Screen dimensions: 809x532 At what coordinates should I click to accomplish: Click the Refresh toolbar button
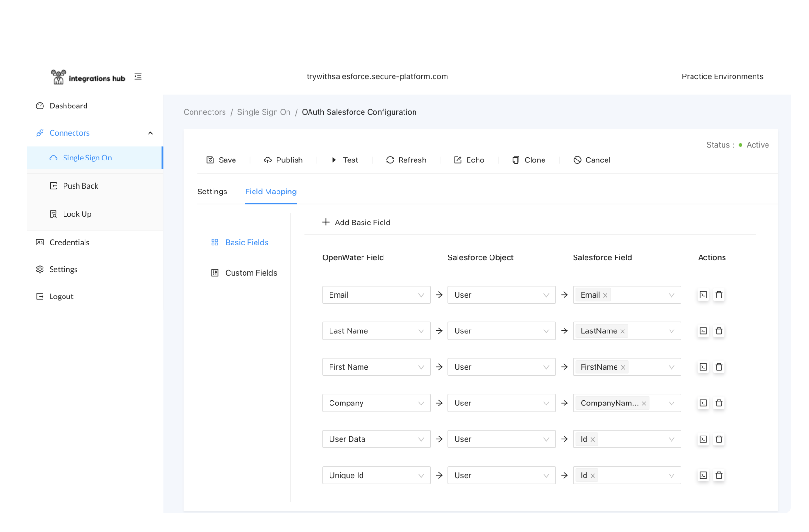coord(406,160)
